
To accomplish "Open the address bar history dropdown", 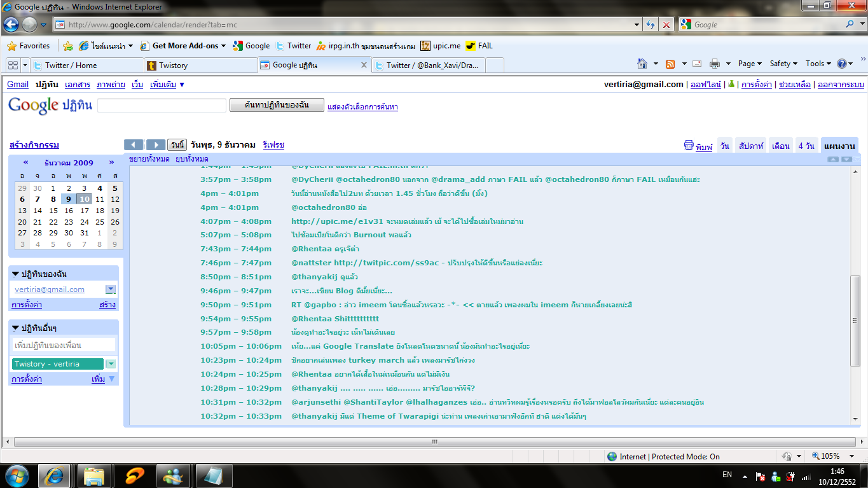I will (x=637, y=24).
